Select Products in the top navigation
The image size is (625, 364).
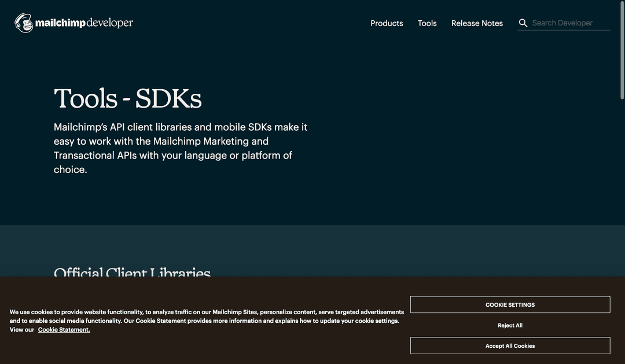click(x=387, y=23)
